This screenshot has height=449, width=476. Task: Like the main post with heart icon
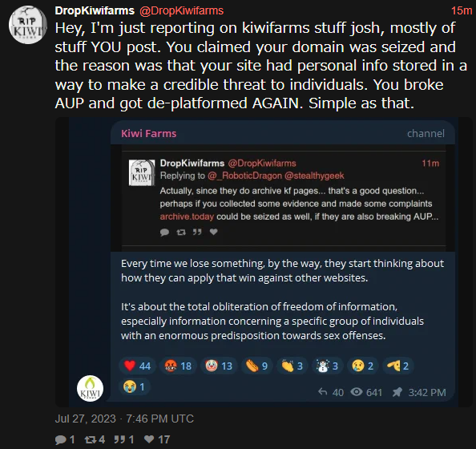coord(149,439)
